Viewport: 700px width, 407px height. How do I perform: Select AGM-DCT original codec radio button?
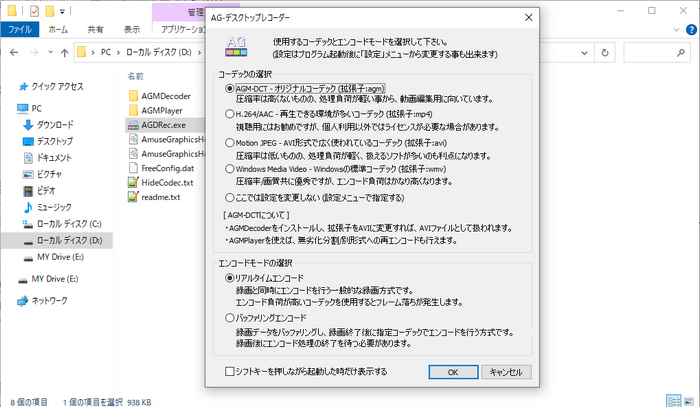[x=229, y=88]
